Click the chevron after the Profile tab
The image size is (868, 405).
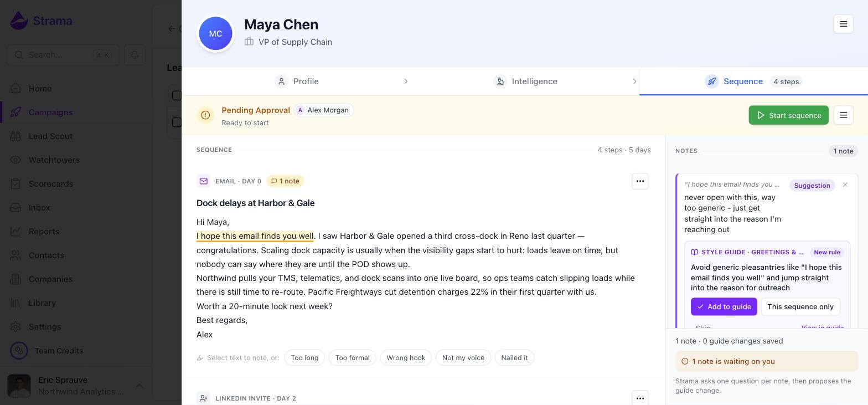click(x=406, y=81)
